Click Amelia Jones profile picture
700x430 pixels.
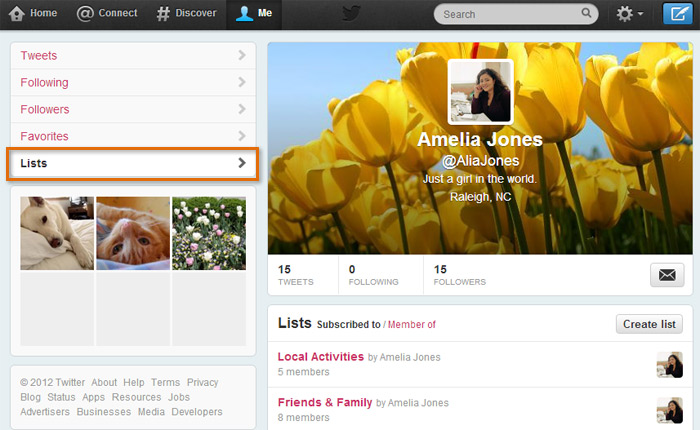click(480, 92)
